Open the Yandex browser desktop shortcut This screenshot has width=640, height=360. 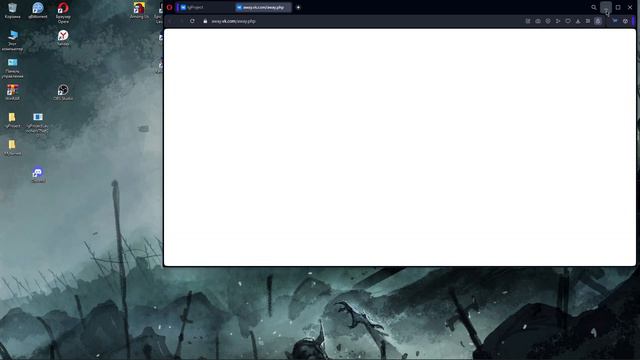(63, 38)
